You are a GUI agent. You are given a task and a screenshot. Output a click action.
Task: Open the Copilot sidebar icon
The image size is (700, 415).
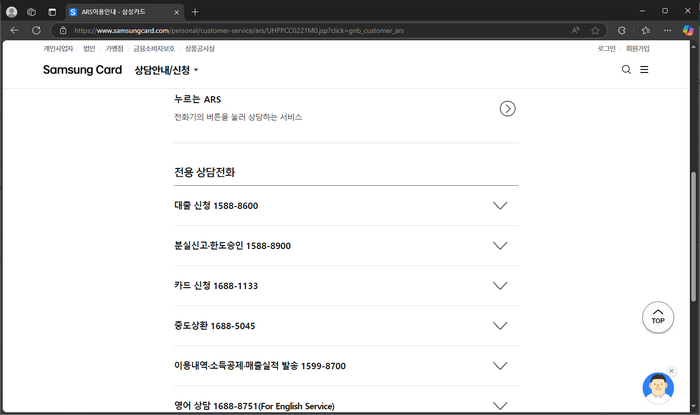pyautogui.click(x=688, y=30)
